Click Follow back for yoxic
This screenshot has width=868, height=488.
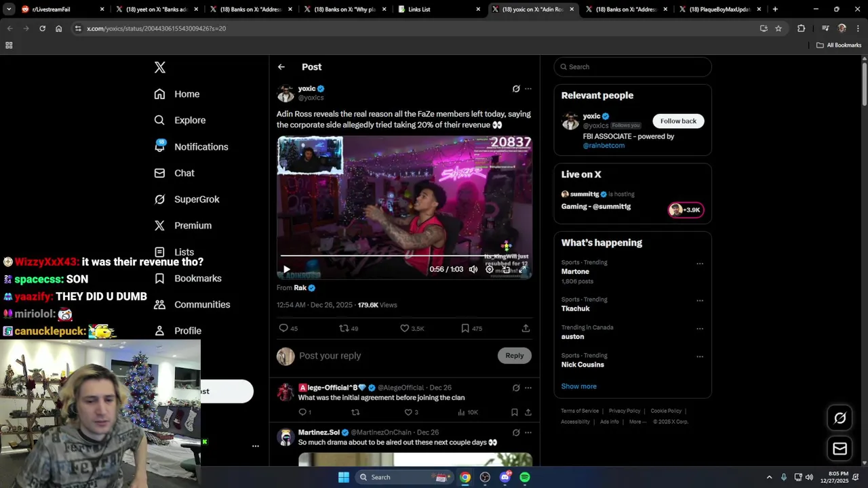pyautogui.click(x=678, y=121)
